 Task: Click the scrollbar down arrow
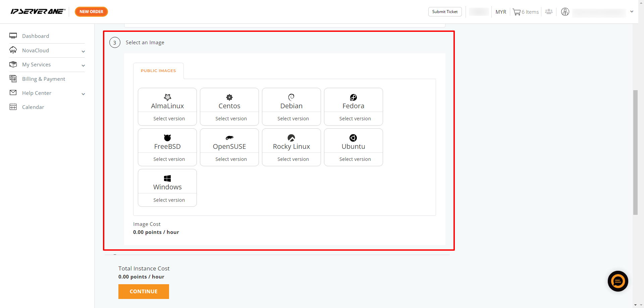pos(635,305)
